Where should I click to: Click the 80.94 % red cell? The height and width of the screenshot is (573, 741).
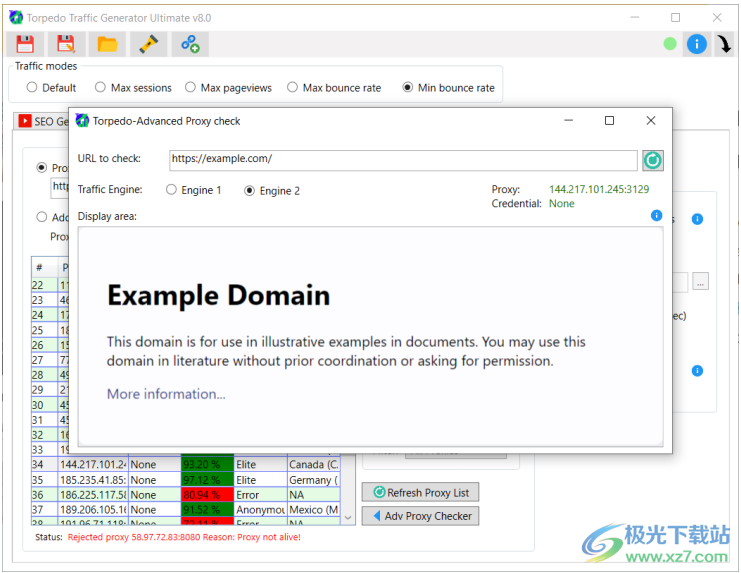[207, 495]
